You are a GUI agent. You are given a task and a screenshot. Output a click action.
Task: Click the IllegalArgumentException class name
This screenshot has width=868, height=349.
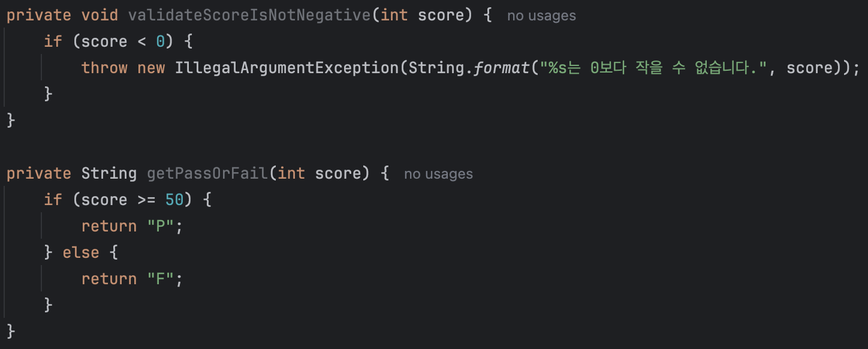(x=287, y=68)
